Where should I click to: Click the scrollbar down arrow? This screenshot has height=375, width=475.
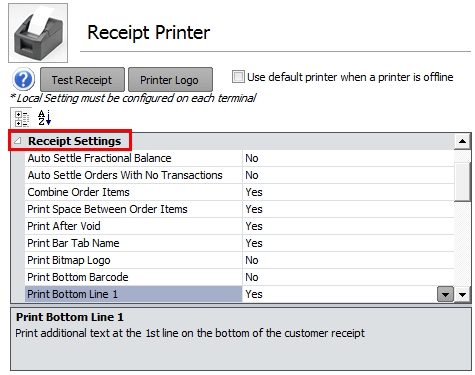tap(462, 294)
